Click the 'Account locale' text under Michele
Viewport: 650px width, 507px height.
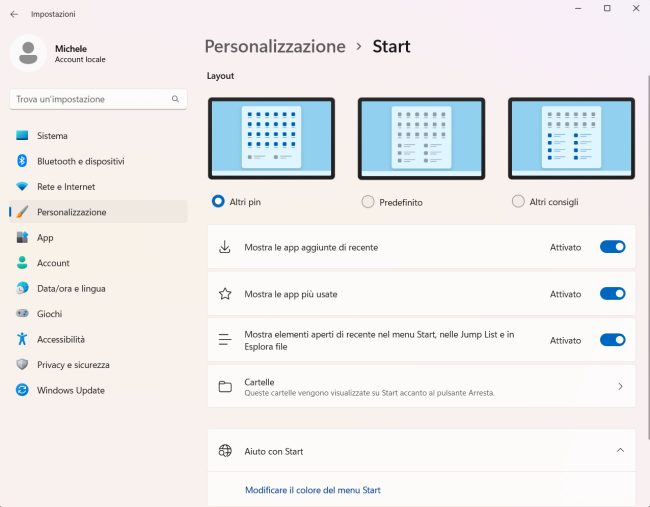click(80, 59)
